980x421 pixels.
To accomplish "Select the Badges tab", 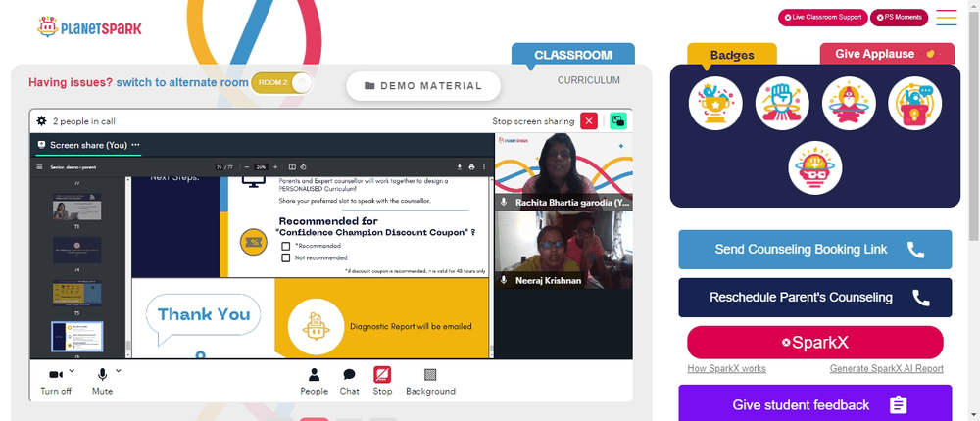I will (732, 55).
